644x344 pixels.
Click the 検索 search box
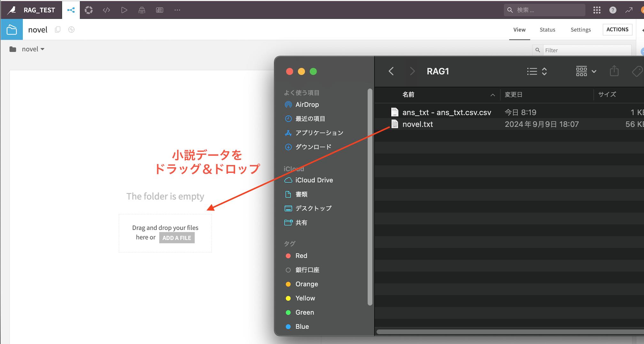coord(545,10)
